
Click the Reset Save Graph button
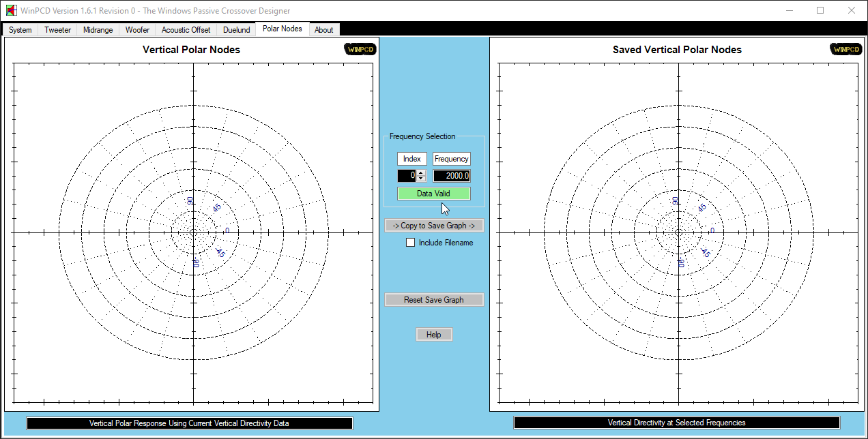[x=433, y=300]
